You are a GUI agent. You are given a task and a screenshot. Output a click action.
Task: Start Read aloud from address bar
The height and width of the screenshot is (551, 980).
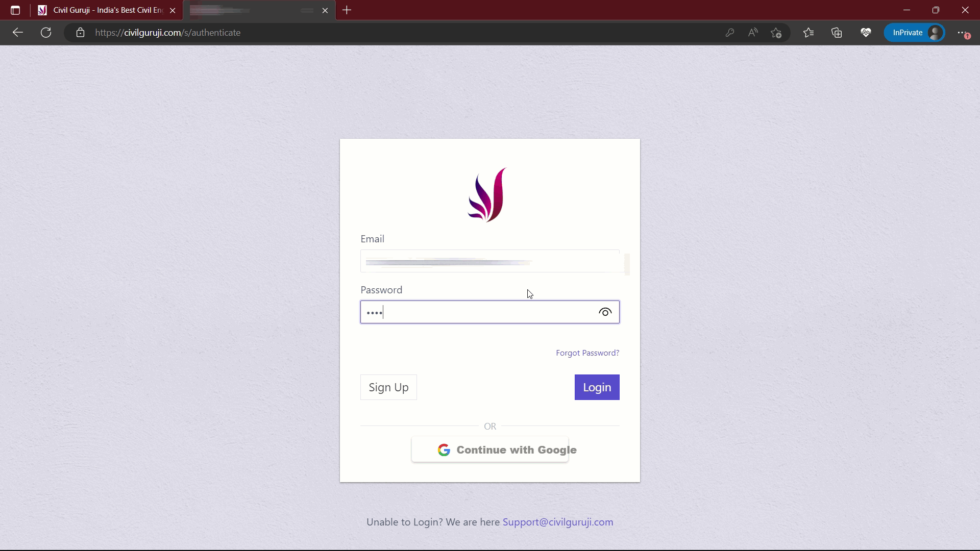753,33
